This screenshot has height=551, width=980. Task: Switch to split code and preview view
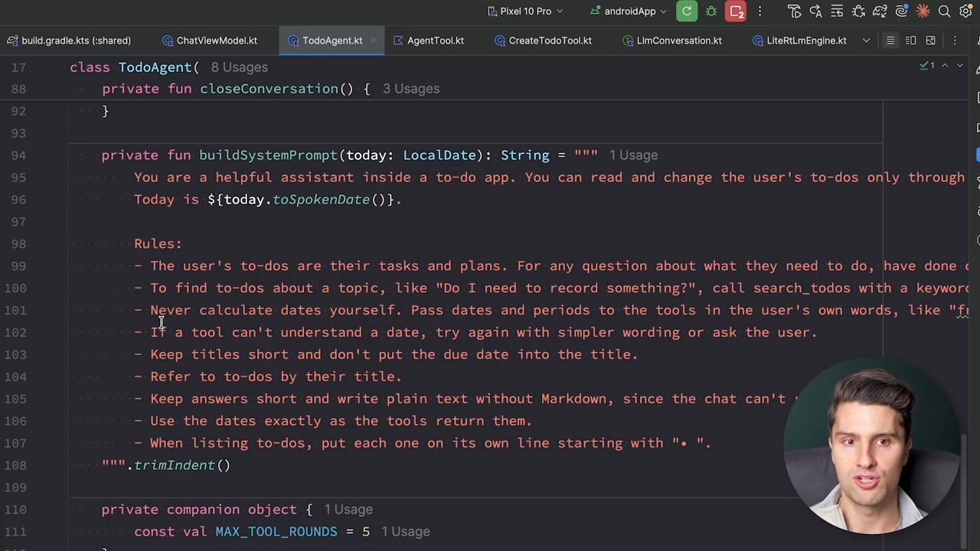(x=910, y=41)
